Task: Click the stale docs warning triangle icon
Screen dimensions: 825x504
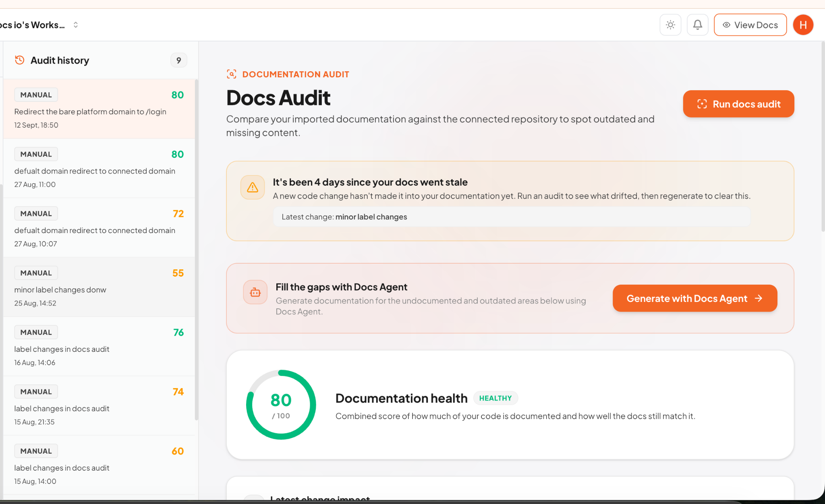Action: (253, 187)
